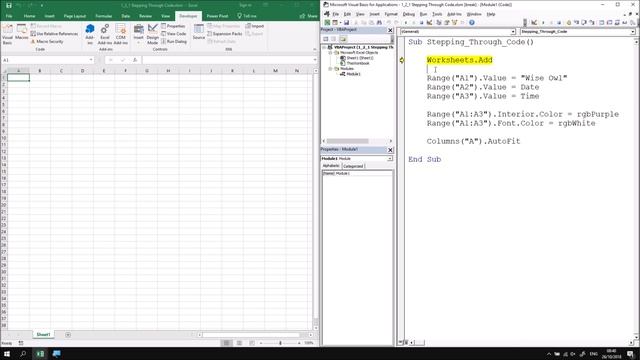Click the Insert Function fx icon
The height and width of the screenshot is (360, 640).
135,60
